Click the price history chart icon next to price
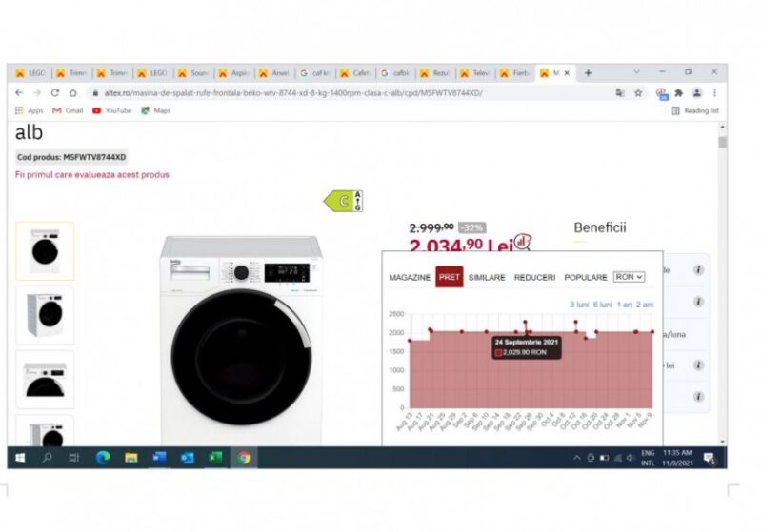Image resolution: width=762 pixels, height=532 pixels. coord(522,244)
